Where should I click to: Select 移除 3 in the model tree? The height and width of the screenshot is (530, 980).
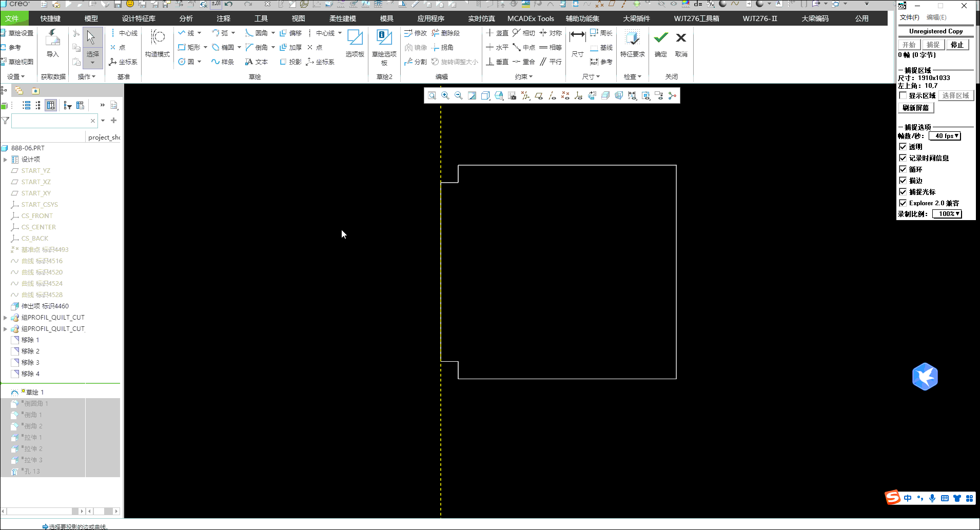tap(25, 363)
